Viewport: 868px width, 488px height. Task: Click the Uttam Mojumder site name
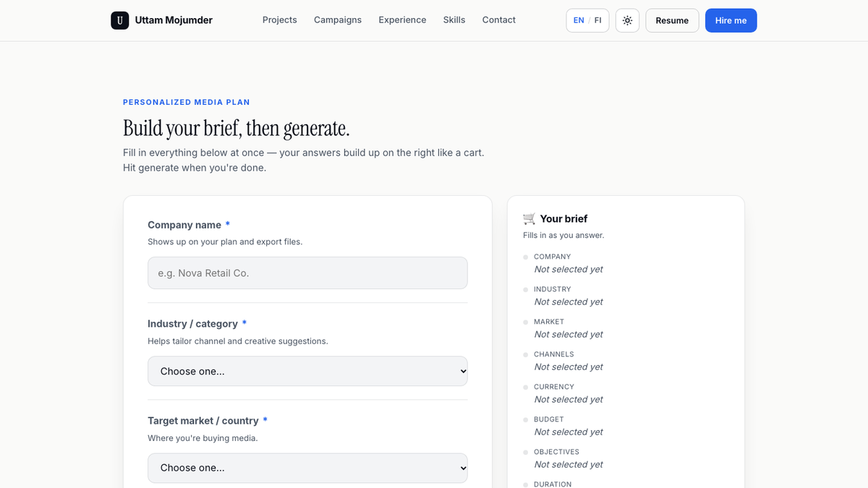[x=174, y=20]
